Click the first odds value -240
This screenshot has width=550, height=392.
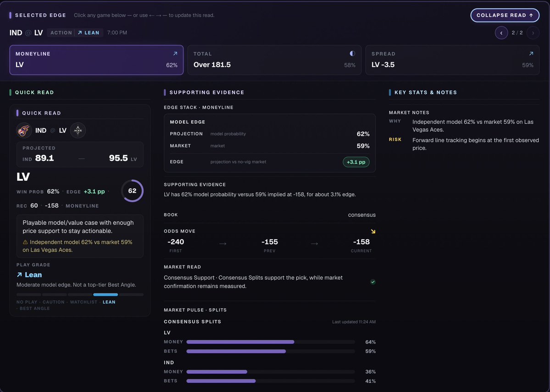[176, 242]
